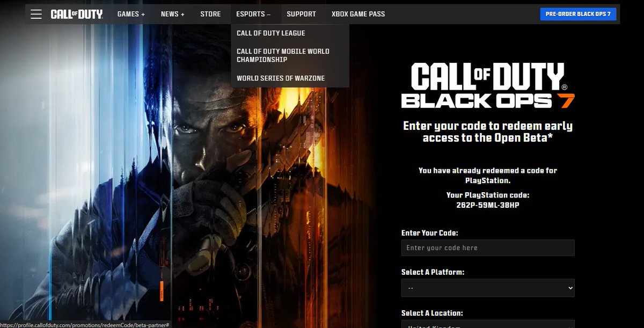
Task: Click the PlayStation code 262P-59ML-38HP
Action: [x=488, y=205]
